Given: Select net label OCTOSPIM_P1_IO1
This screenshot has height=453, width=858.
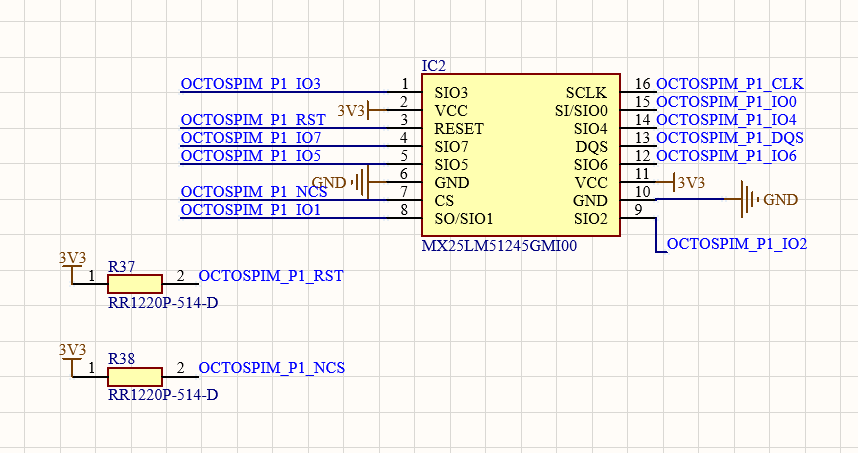Looking at the screenshot, I should 251,210.
